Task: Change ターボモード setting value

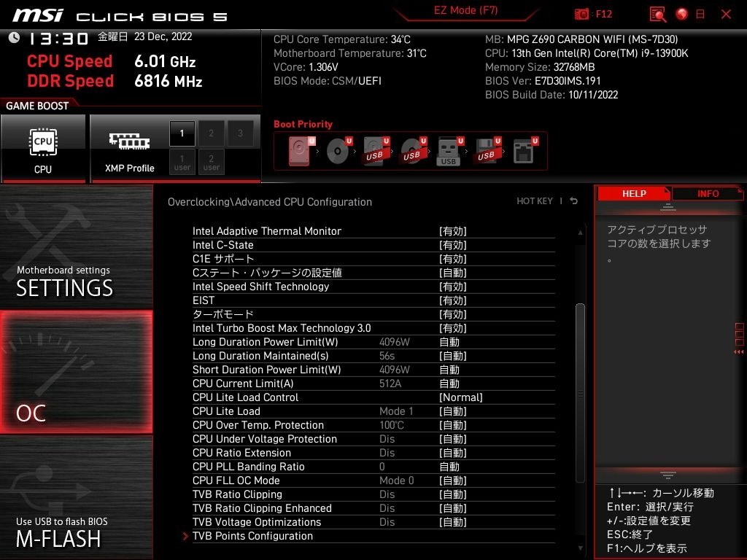Action: [x=452, y=314]
